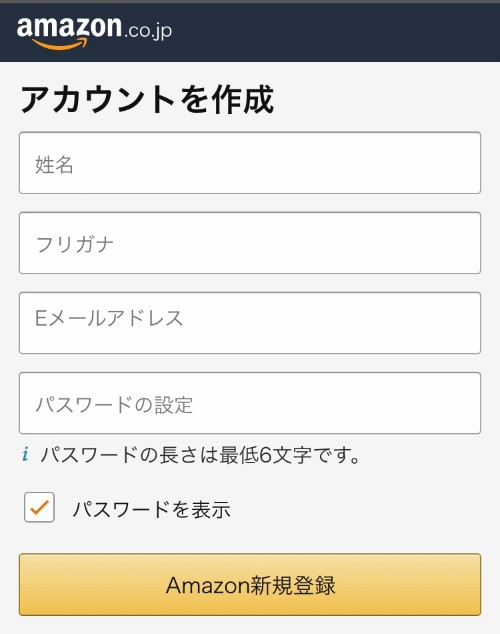Screen dimensions: 500x634
Task: Click the パスワードを表示 label text
Action: click(152, 509)
